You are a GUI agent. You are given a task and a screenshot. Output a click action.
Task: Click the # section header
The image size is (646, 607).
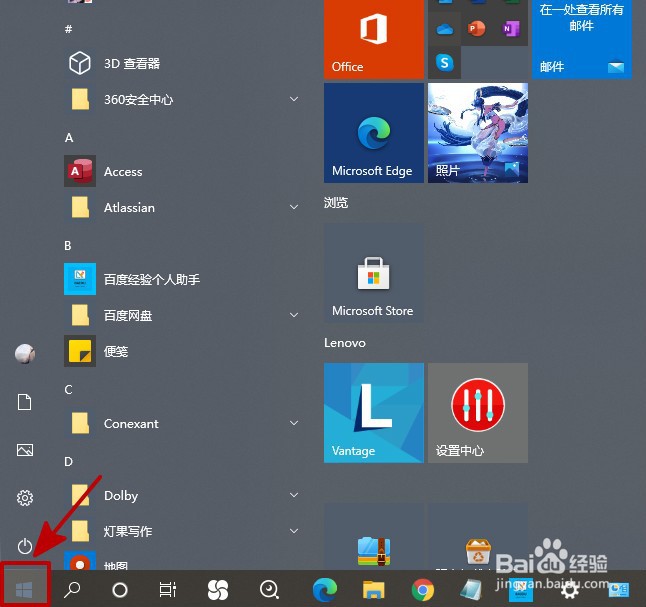[68, 29]
